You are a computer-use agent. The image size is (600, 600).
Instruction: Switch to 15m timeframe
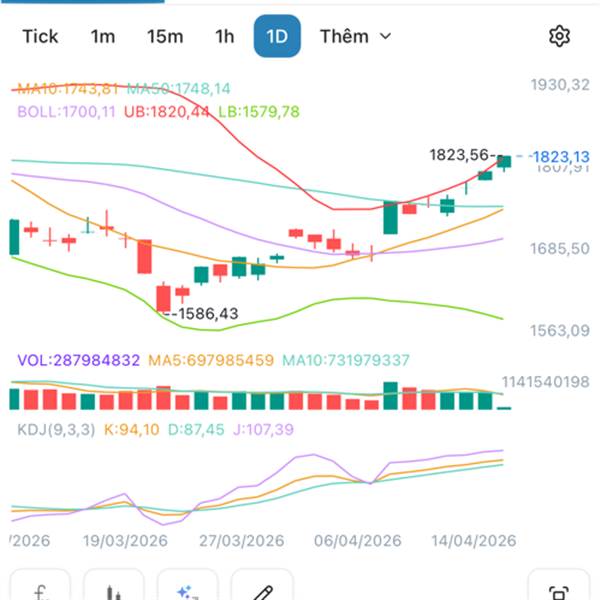tap(165, 37)
